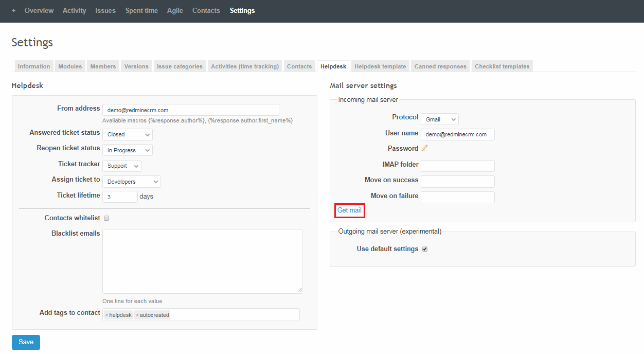644x354 pixels.
Task: Open the Protocol dropdown set to Gmail
Action: coord(439,119)
